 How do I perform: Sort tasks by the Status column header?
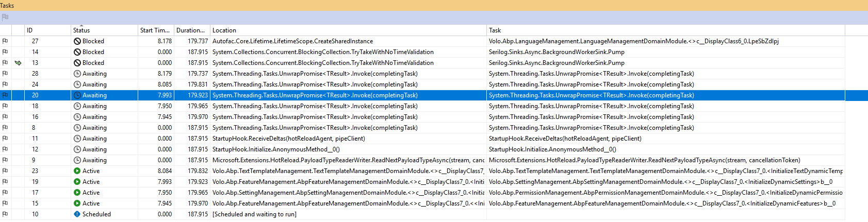[x=81, y=30]
